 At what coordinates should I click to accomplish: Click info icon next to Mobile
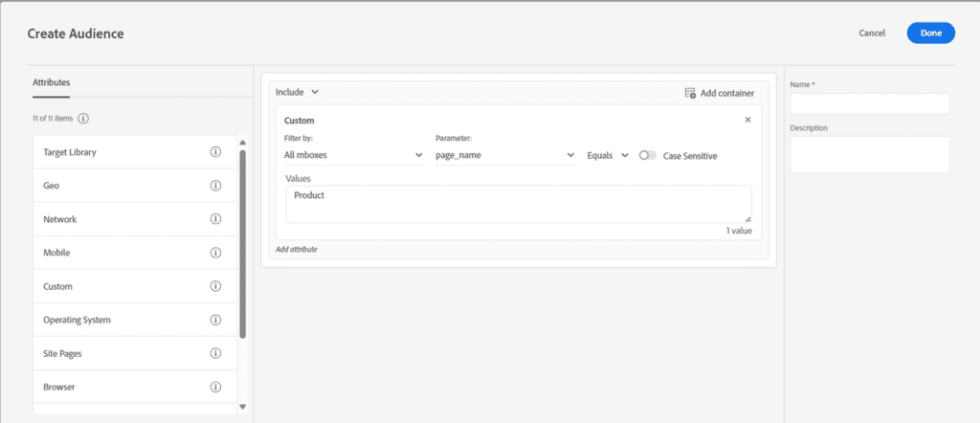tap(215, 253)
